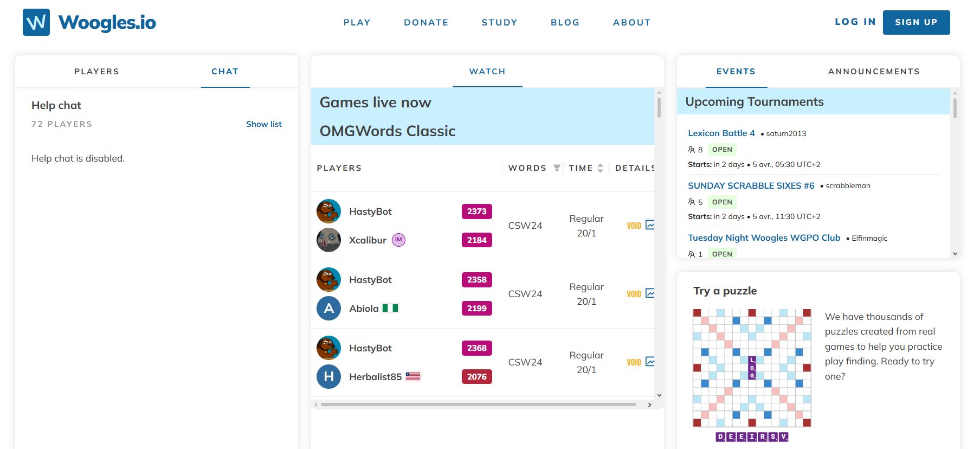Click Show list in Help chat
The height and width of the screenshot is (449, 980).
(264, 124)
